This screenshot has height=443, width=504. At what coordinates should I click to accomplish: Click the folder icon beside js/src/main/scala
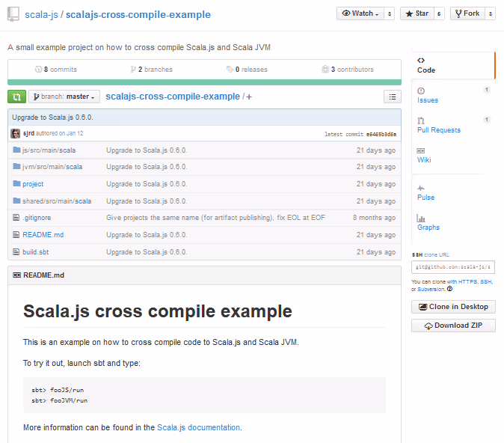coord(16,150)
